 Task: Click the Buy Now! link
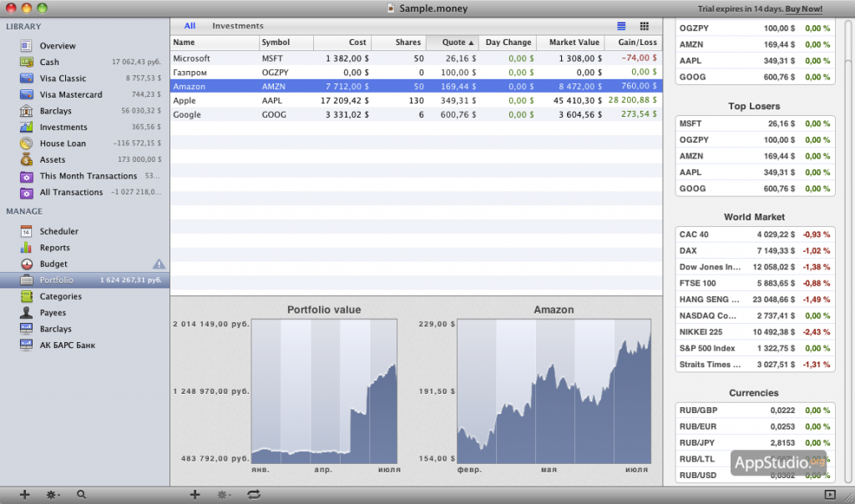coord(804,8)
